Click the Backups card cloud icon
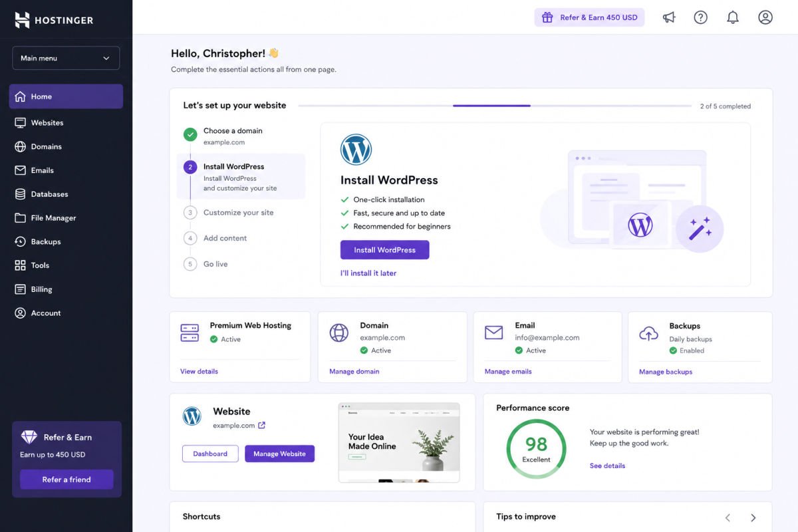 [x=648, y=333]
